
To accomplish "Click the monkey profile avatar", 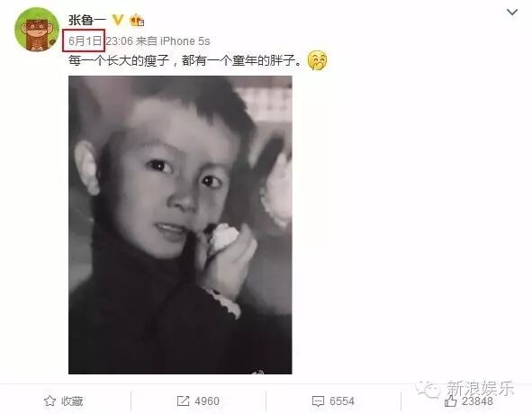I will tap(37, 30).
